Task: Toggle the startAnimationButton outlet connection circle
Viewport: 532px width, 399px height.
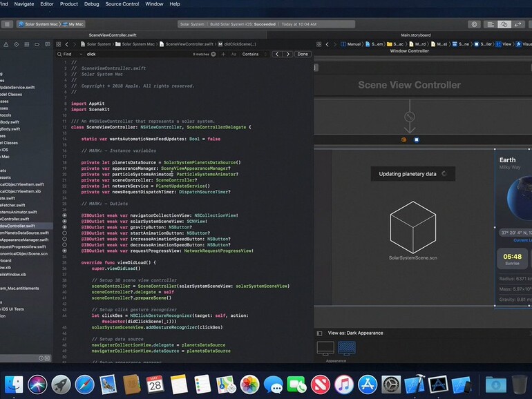Action: [64, 233]
